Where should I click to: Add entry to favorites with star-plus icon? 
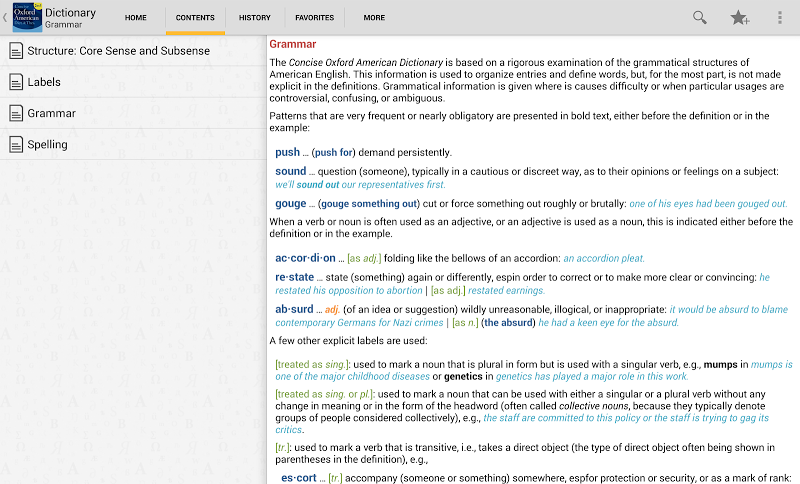739,17
